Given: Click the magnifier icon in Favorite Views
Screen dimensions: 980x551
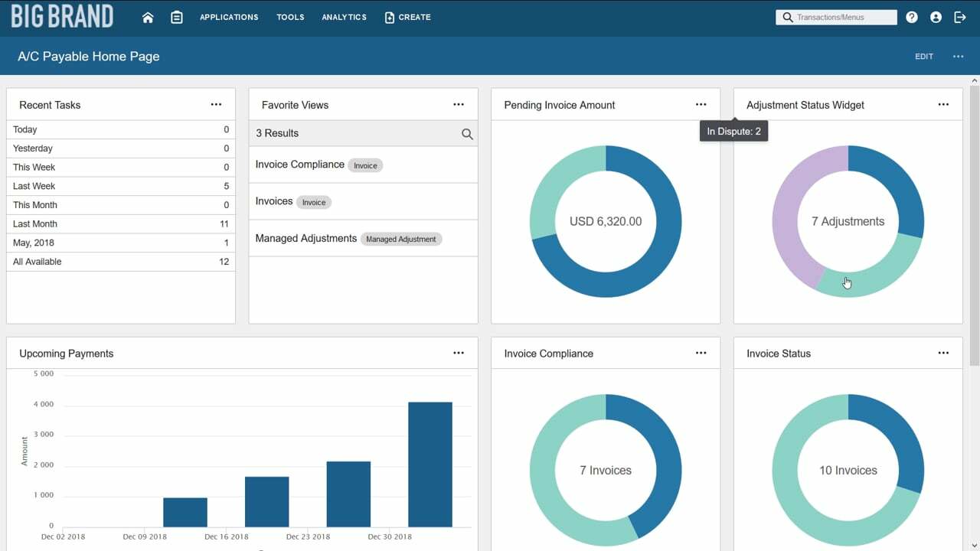Looking at the screenshot, I should pyautogui.click(x=467, y=133).
